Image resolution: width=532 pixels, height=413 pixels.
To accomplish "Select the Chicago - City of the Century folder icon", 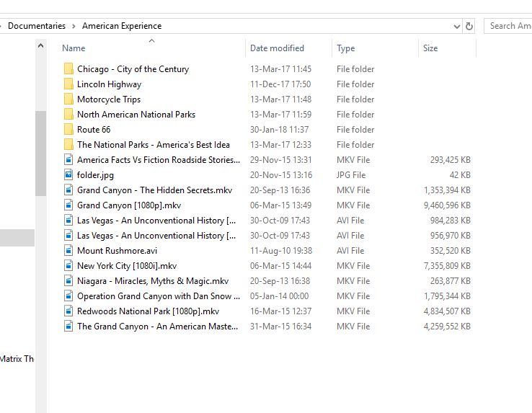I will click(68, 69).
